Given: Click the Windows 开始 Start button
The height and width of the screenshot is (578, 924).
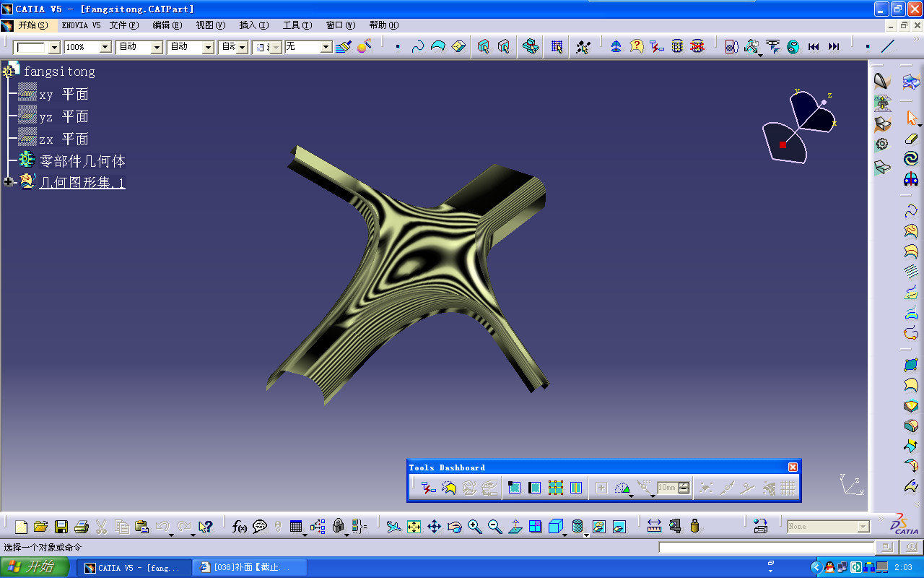Looking at the screenshot, I should point(35,567).
